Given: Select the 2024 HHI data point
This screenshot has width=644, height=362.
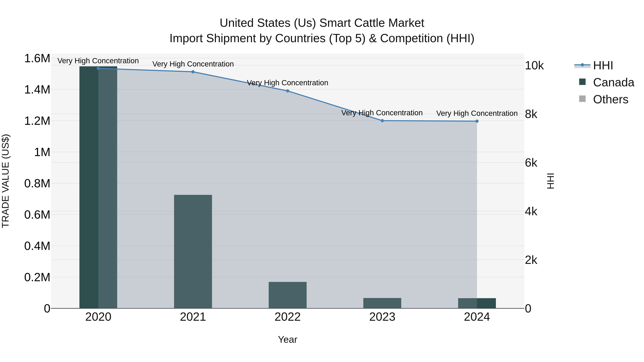Looking at the screenshot, I should 477,121.
